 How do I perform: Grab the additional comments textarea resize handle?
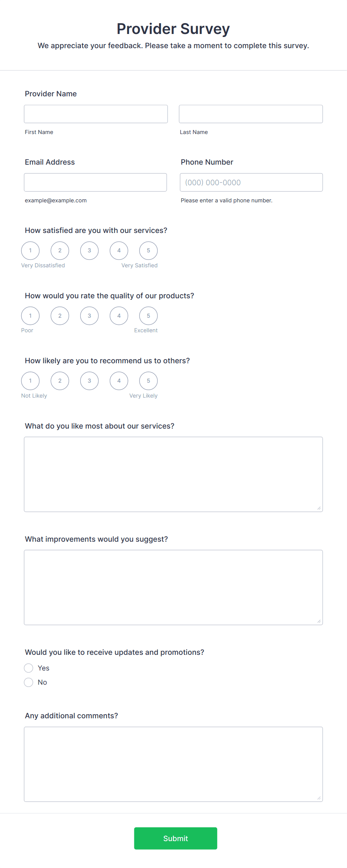[x=319, y=798]
